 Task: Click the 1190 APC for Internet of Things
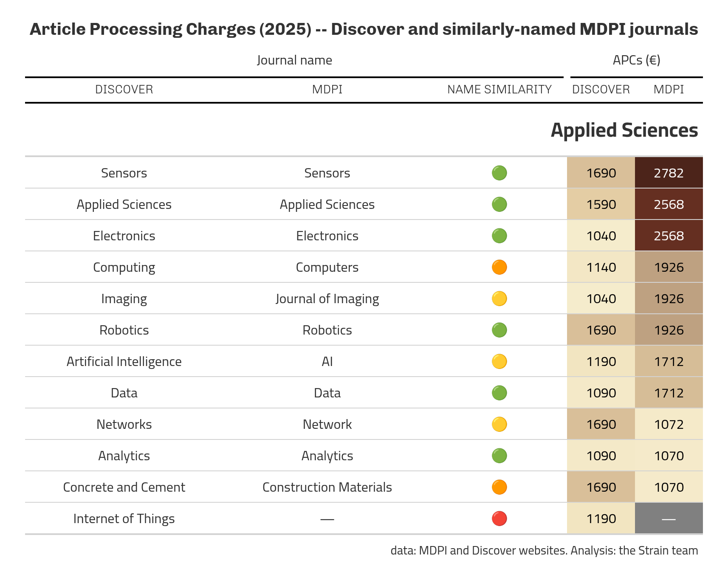[x=601, y=518]
